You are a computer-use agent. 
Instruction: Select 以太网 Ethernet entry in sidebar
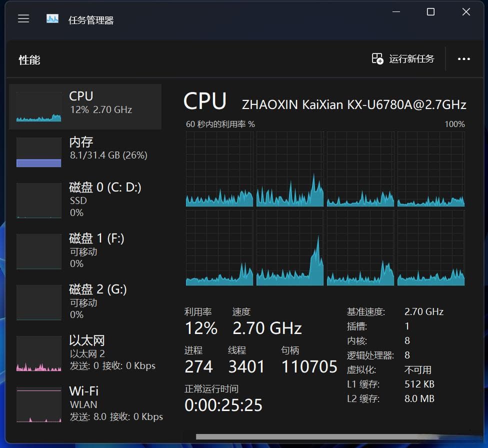85,353
